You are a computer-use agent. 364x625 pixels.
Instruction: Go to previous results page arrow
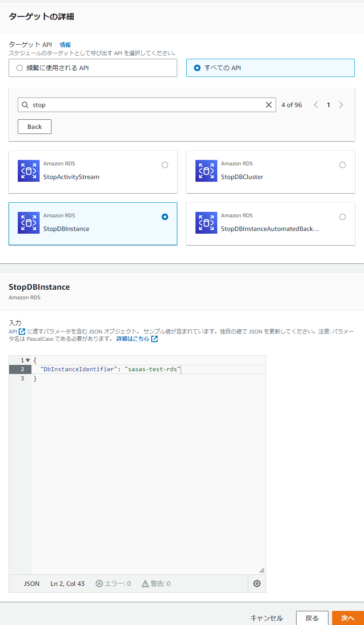coord(316,105)
